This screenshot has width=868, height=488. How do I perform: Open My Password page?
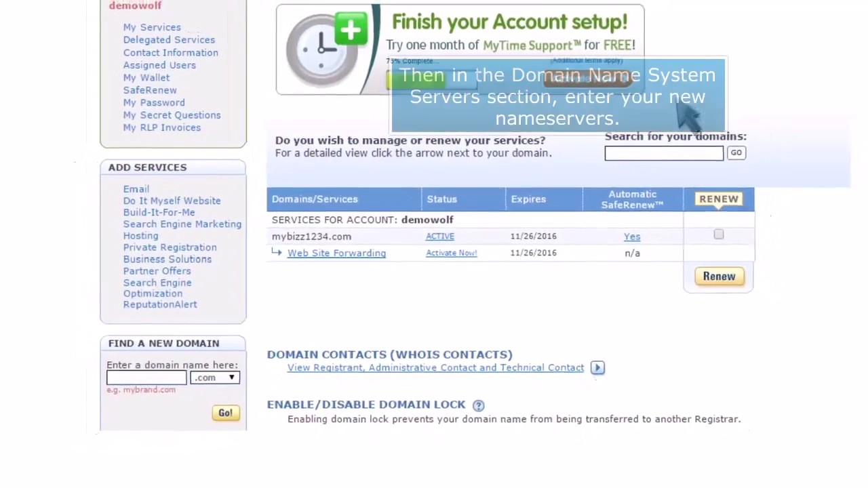(154, 102)
